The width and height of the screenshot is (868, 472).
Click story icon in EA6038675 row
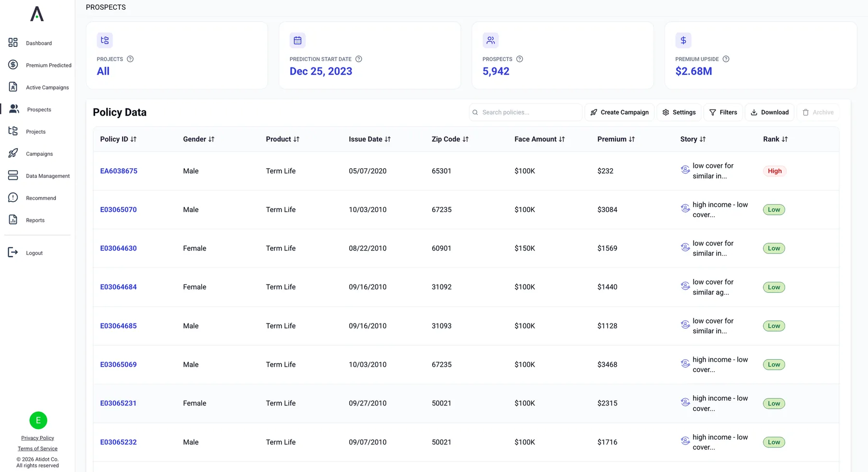(x=685, y=169)
